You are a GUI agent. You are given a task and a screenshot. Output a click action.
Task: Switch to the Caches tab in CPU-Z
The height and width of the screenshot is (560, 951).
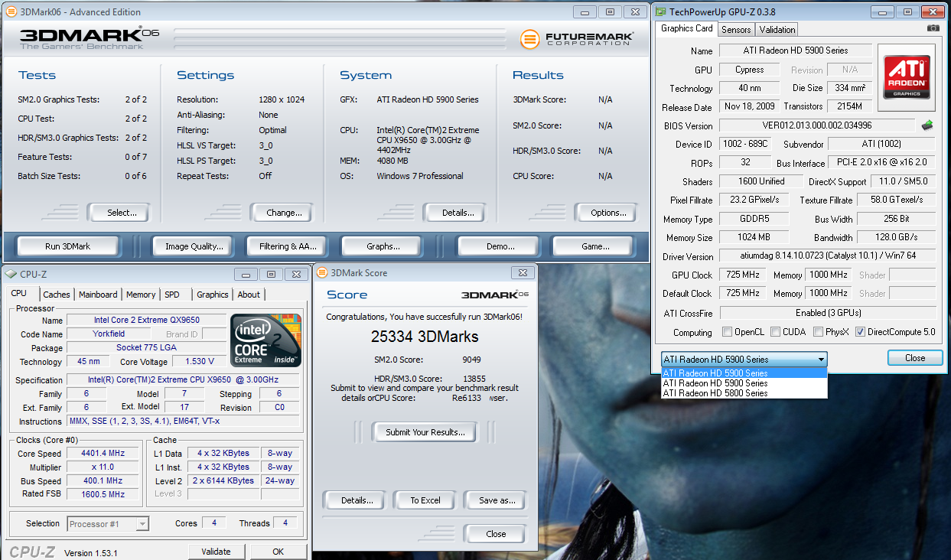click(x=57, y=295)
